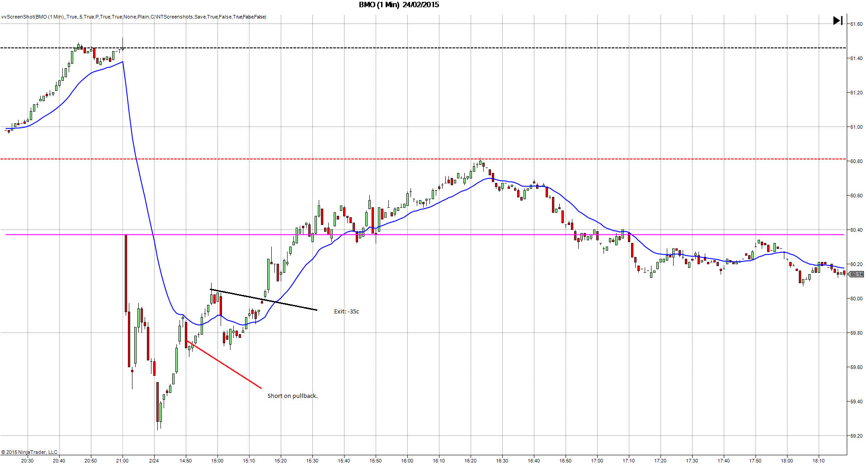This screenshot has width=868, height=467.
Task: Click the 18:00 time axis label
Action: tap(787, 461)
